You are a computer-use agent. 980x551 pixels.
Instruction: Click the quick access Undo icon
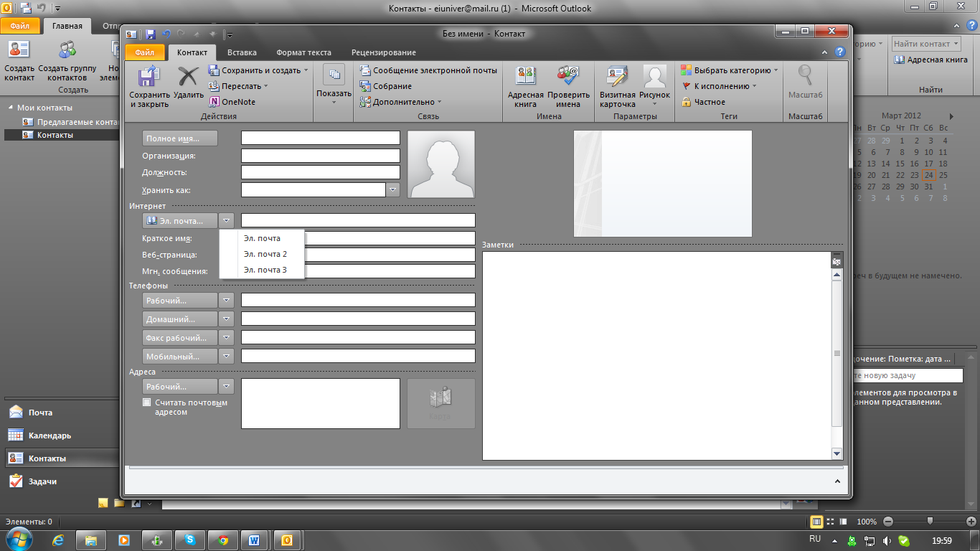coord(166,34)
